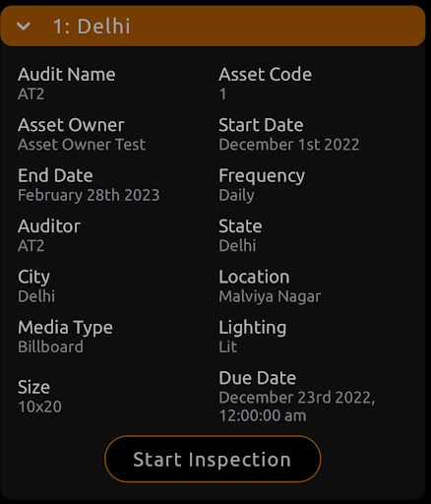This screenshot has width=431, height=504.
Task: Click the Start Date December 1st 2022
Action: point(289,145)
